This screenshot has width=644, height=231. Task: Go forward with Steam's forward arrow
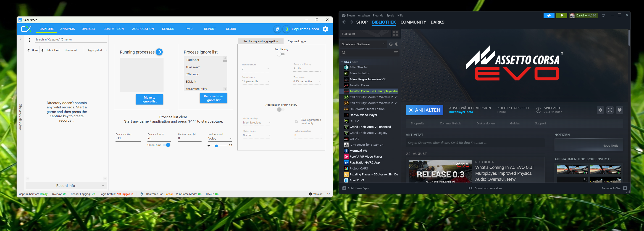[351, 22]
